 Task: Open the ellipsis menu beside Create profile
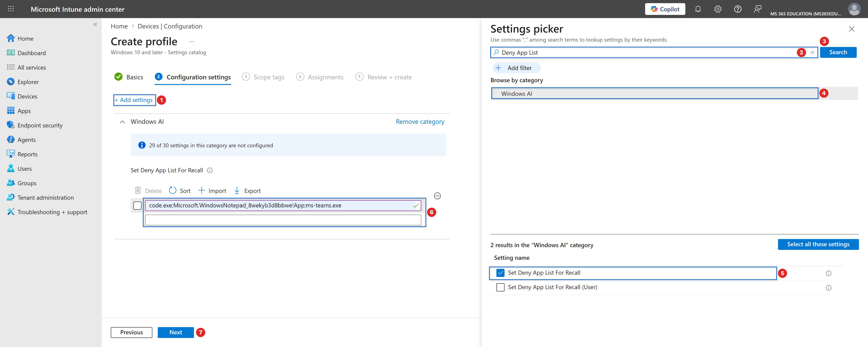(191, 41)
